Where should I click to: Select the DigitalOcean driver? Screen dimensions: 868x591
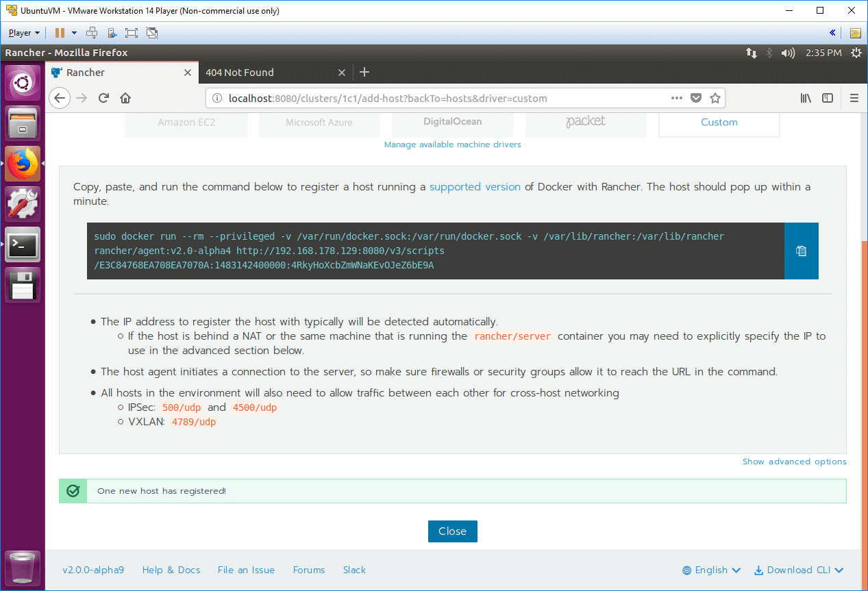pyautogui.click(x=453, y=123)
